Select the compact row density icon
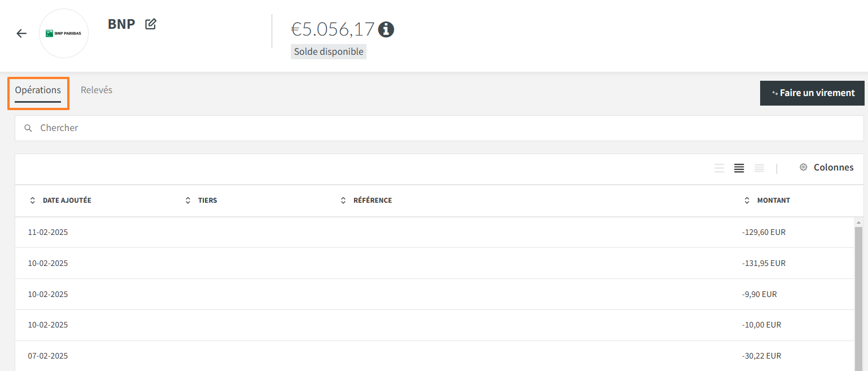Image resolution: width=868 pixels, height=371 pixels. point(760,168)
